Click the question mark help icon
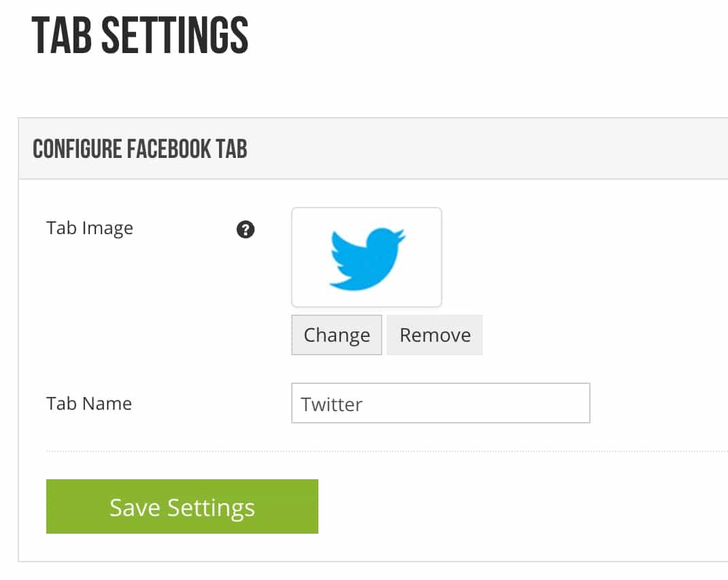Image resolution: width=728 pixels, height=580 pixels. pyautogui.click(x=245, y=229)
